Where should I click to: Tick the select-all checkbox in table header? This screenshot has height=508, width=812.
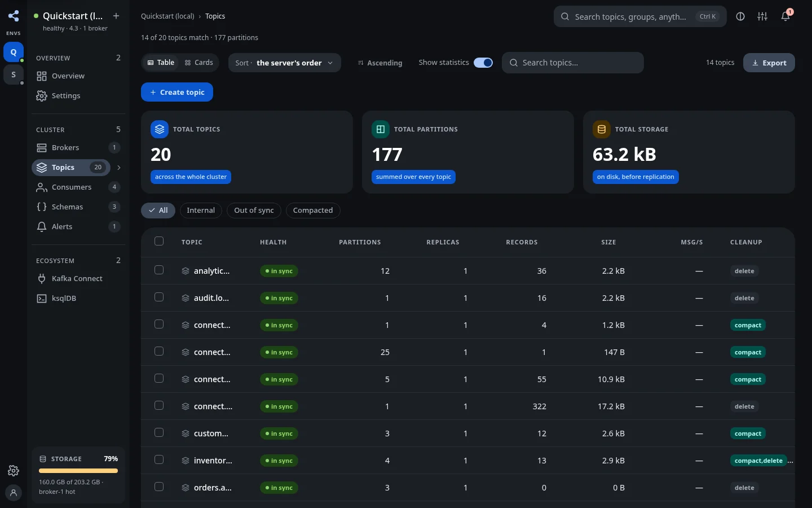pos(159,242)
